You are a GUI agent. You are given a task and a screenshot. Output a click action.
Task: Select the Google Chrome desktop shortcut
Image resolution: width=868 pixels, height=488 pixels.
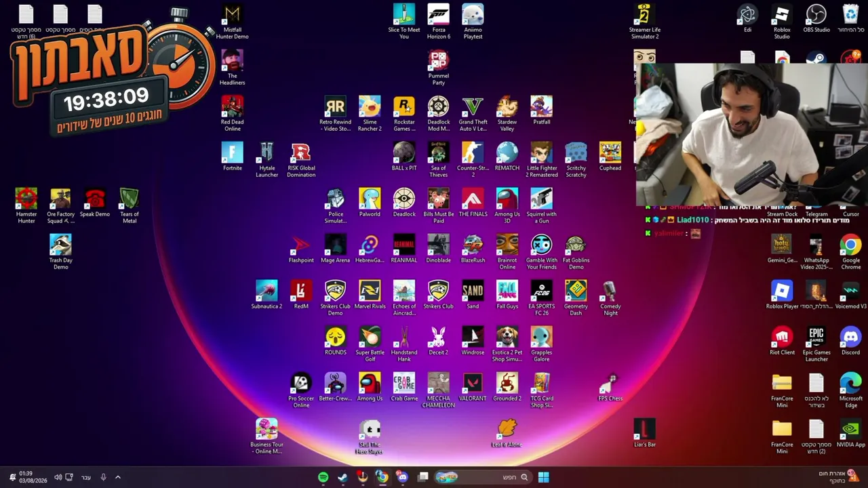[x=851, y=252]
